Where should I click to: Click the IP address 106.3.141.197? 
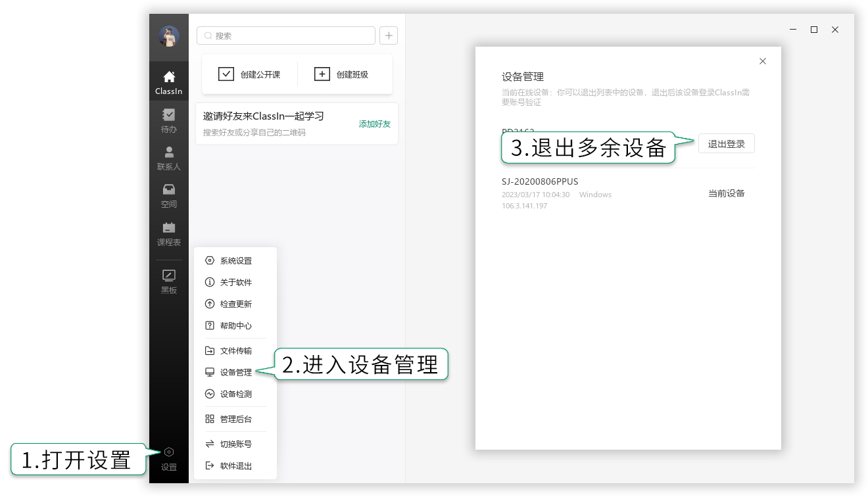pyautogui.click(x=525, y=206)
